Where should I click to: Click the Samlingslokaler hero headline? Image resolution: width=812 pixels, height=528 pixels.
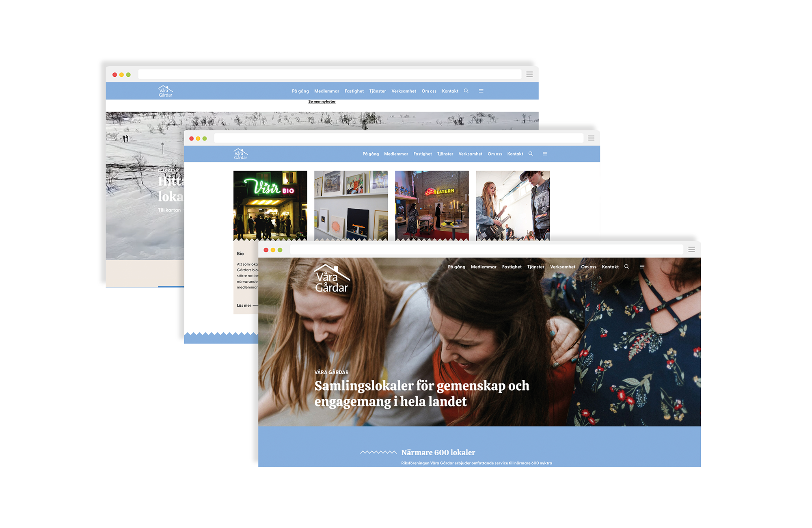422,393
